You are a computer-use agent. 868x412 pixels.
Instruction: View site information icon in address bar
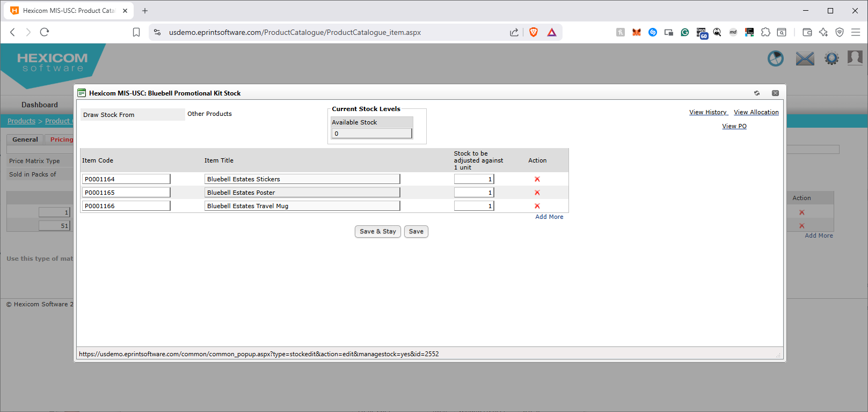point(157,32)
